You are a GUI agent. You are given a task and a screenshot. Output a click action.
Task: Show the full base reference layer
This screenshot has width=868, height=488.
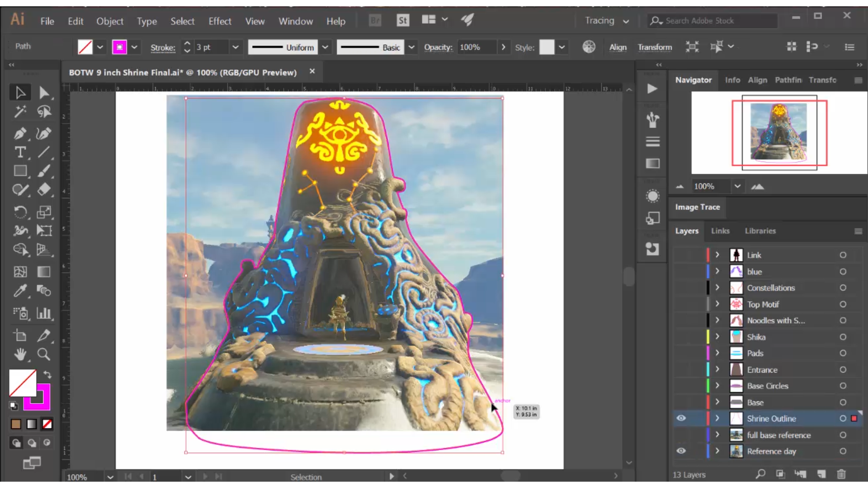682,435
